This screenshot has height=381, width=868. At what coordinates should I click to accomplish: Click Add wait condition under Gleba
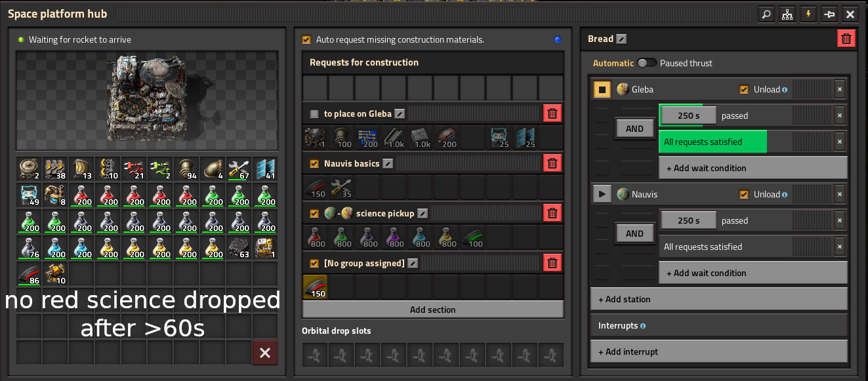click(x=753, y=168)
